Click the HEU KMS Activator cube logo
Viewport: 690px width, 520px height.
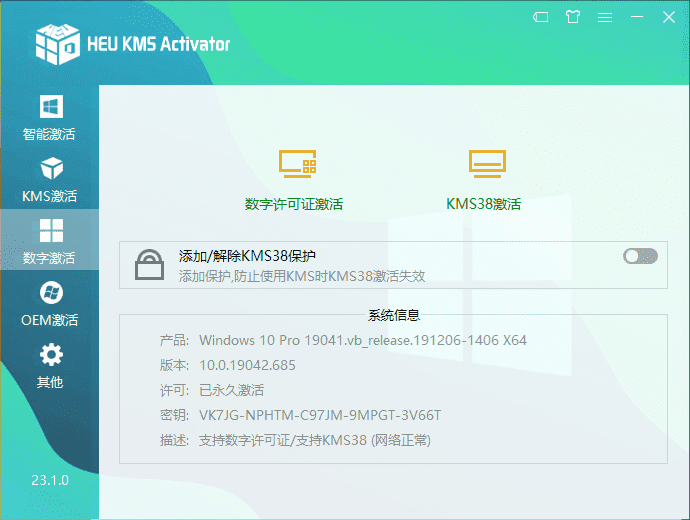[58, 44]
